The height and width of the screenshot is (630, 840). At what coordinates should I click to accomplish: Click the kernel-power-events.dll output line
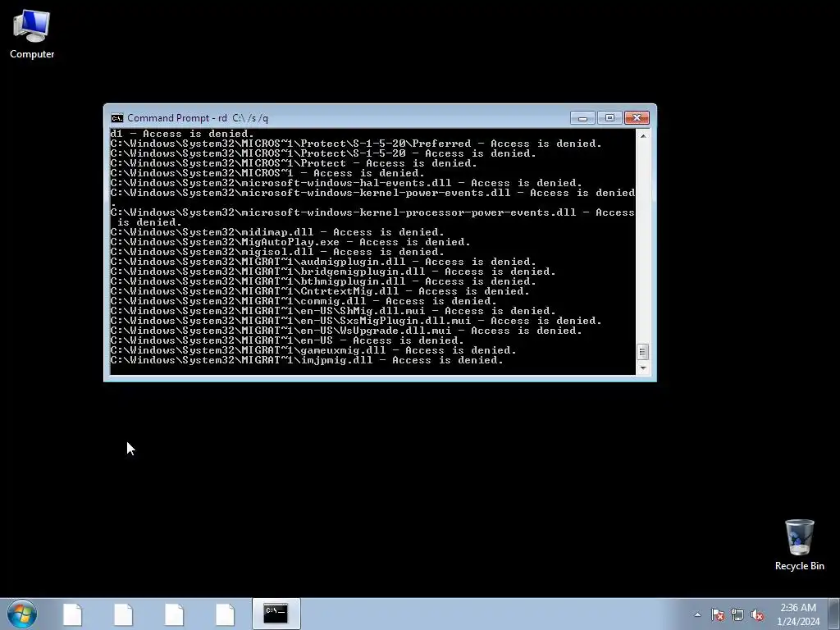tap(372, 198)
